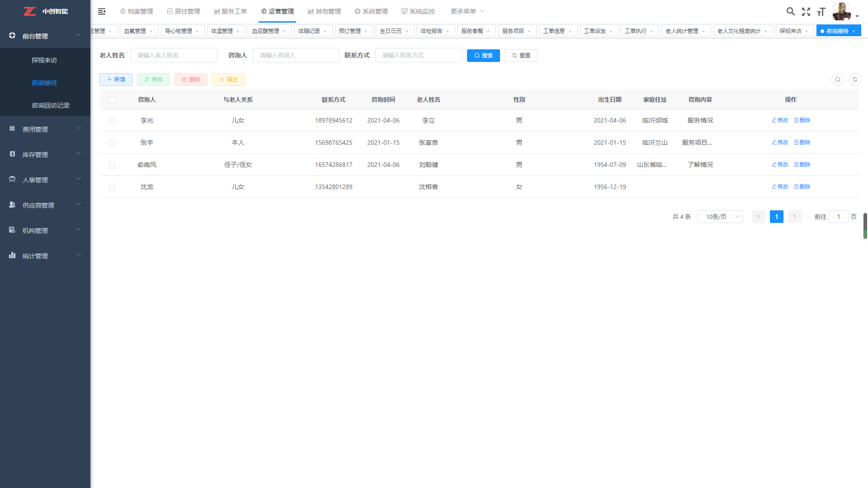868x488 pixels.
Task: Close the 咨询接待 tab with its x icon
Action: (854, 31)
